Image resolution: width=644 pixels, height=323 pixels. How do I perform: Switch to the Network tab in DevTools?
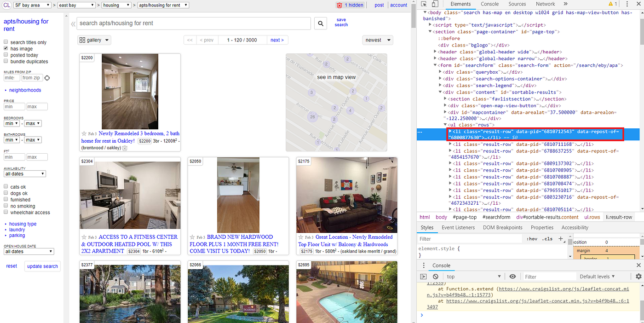[545, 4]
